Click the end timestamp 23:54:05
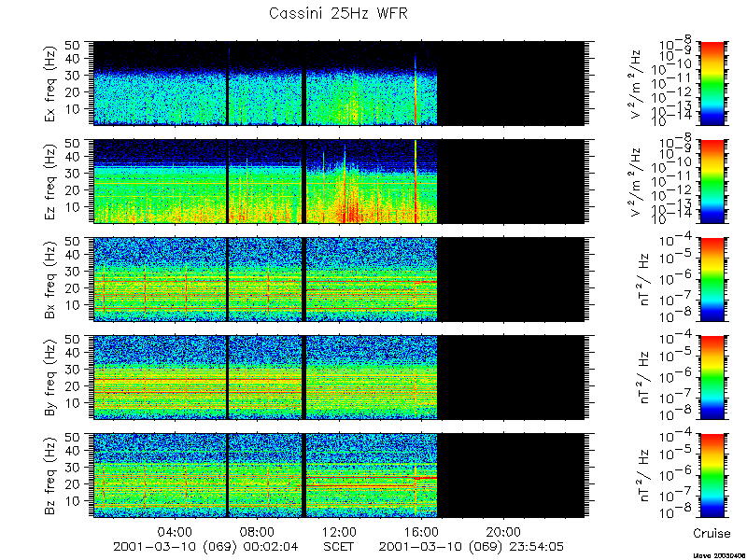Viewport: 747px width, 560px height. coord(535,546)
